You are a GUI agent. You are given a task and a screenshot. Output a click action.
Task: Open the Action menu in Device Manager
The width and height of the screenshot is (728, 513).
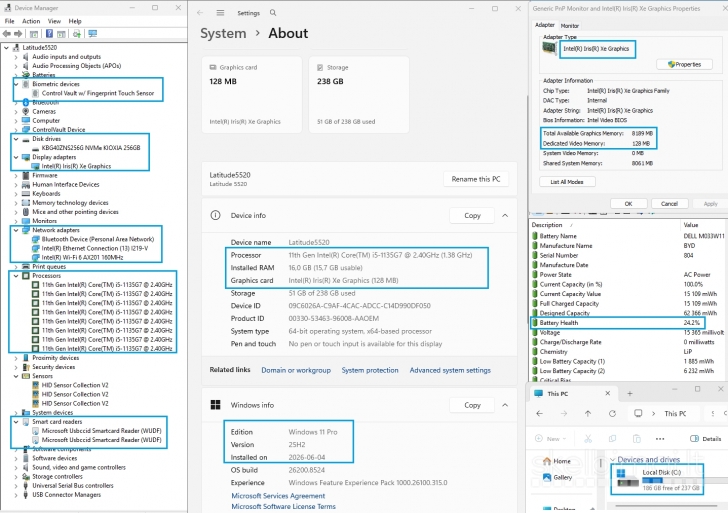coord(31,21)
